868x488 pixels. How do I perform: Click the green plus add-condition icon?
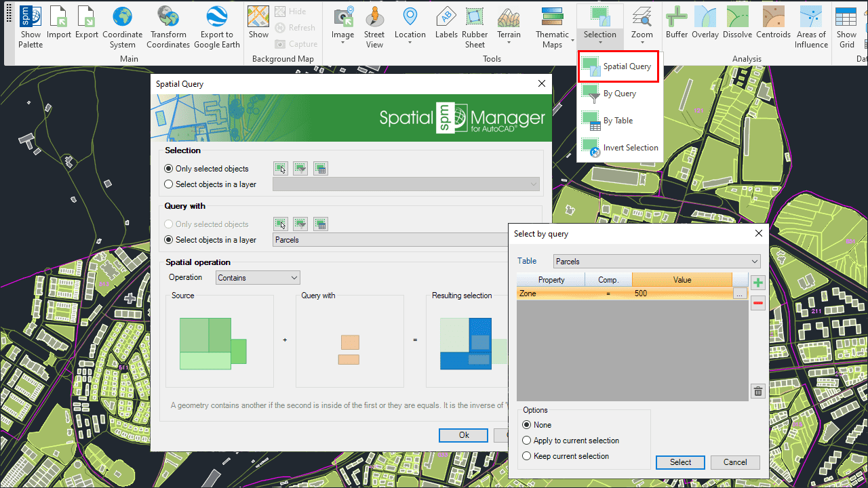(758, 283)
